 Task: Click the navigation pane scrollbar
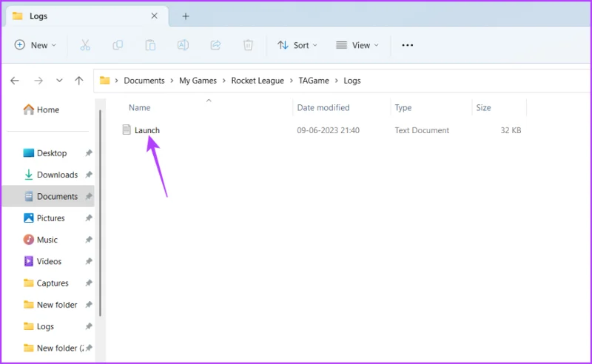tap(100, 213)
